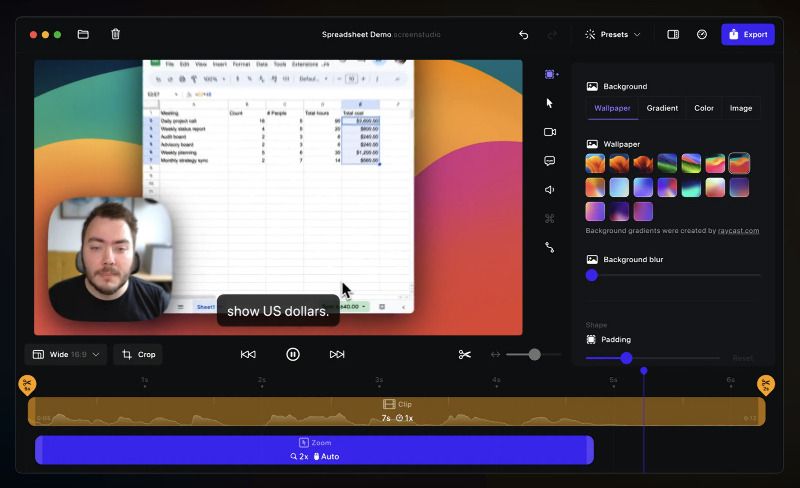Undo the last action
800x488 pixels.
523,35
